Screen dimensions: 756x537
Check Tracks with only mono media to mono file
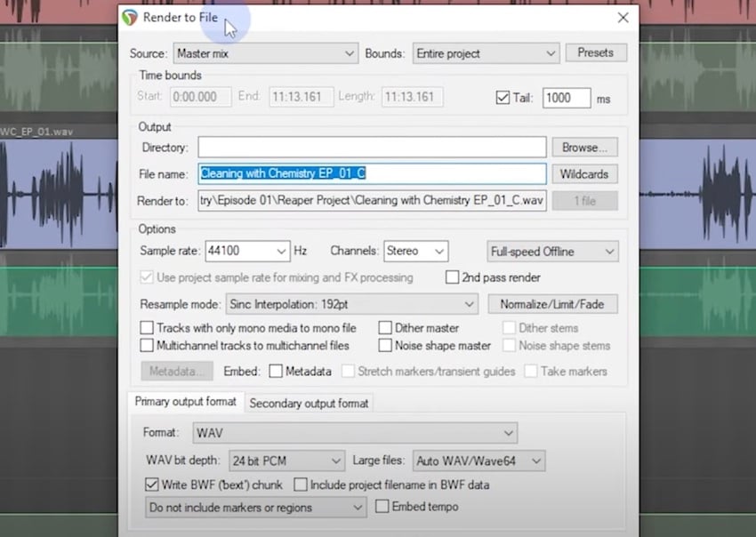tap(147, 328)
